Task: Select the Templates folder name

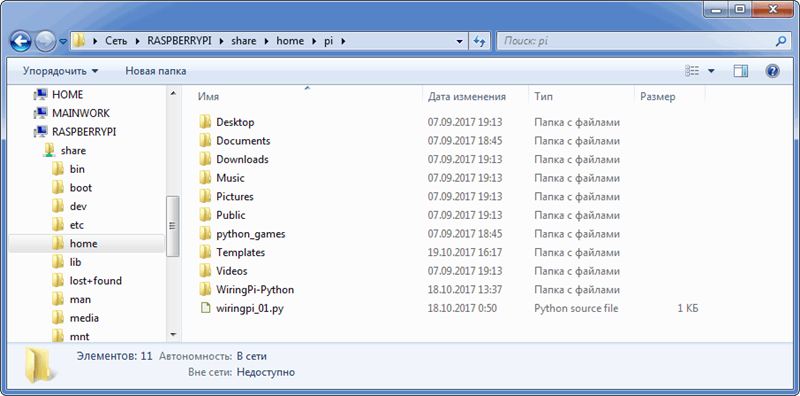Action: [x=240, y=252]
